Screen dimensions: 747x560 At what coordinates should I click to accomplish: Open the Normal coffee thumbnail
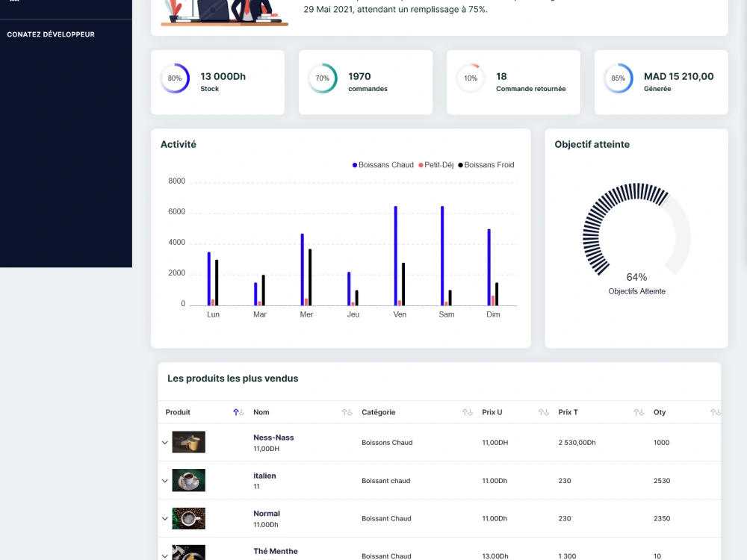[189, 518]
